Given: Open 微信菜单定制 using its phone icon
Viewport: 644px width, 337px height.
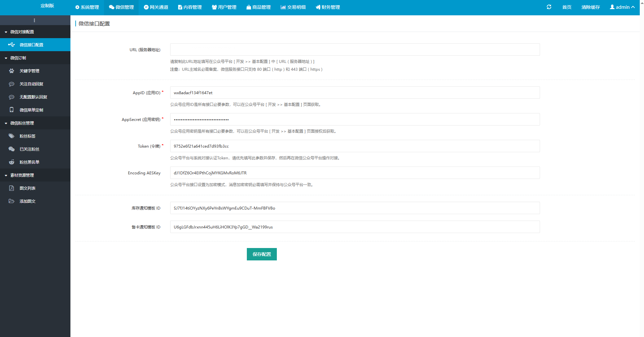Looking at the screenshot, I should 12,110.
